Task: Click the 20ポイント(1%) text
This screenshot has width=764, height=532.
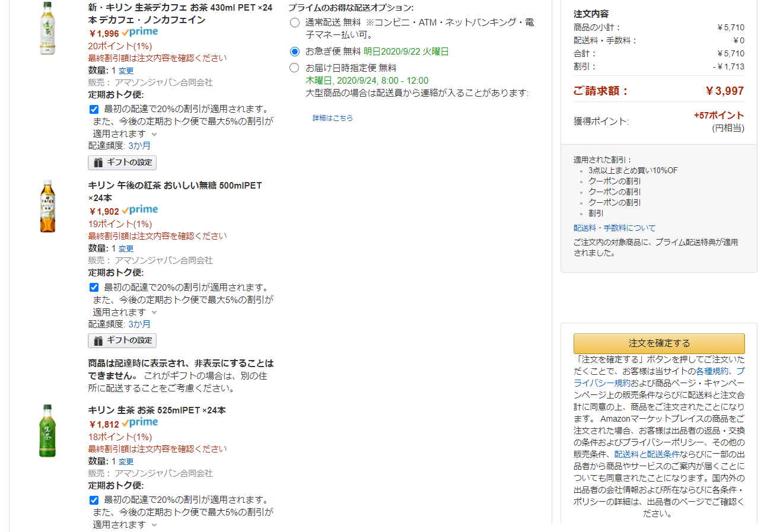Action: click(120, 46)
